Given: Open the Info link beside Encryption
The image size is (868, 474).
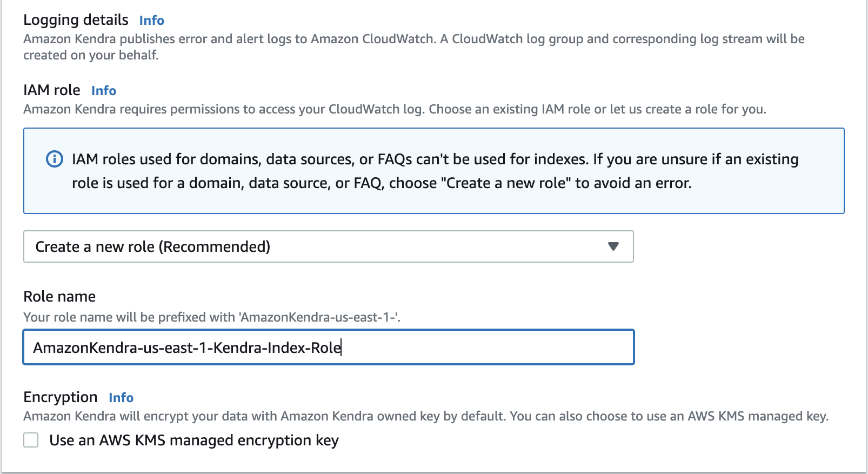Looking at the screenshot, I should tap(121, 398).
